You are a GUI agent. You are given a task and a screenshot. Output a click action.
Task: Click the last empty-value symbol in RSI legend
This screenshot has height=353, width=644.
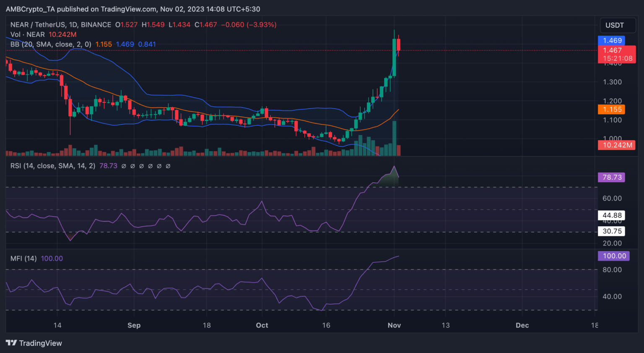click(168, 166)
